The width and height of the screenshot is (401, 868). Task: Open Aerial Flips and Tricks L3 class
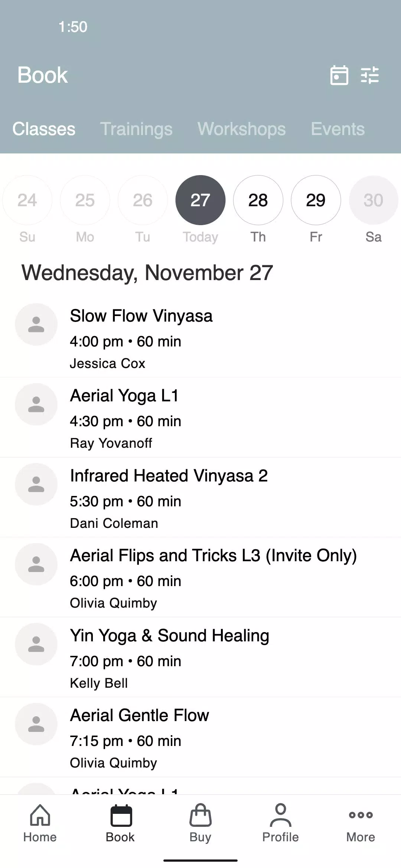click(x=213, y=556)
